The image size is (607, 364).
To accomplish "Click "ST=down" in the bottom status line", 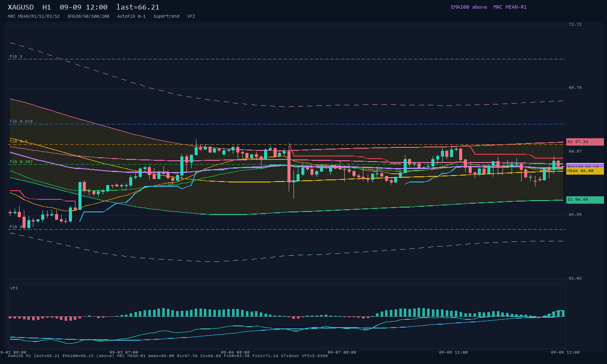I will point(290,356).
